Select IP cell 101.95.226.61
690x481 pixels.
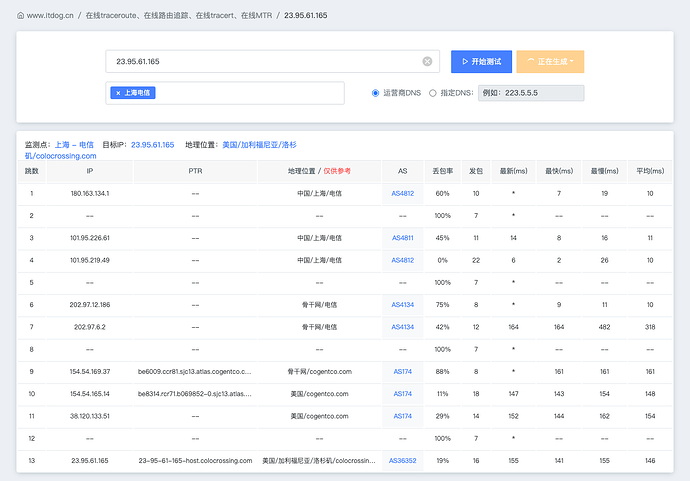(x=90, y=238)
